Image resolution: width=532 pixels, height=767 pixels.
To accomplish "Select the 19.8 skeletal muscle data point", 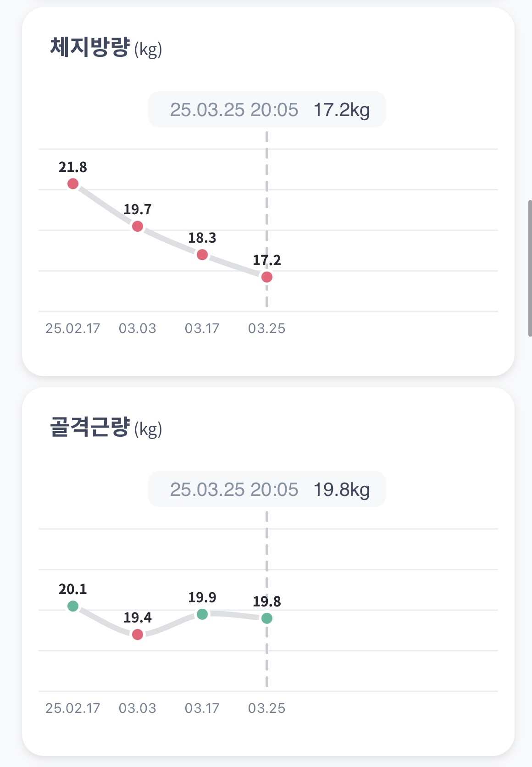I will click(x=267, y=618).
